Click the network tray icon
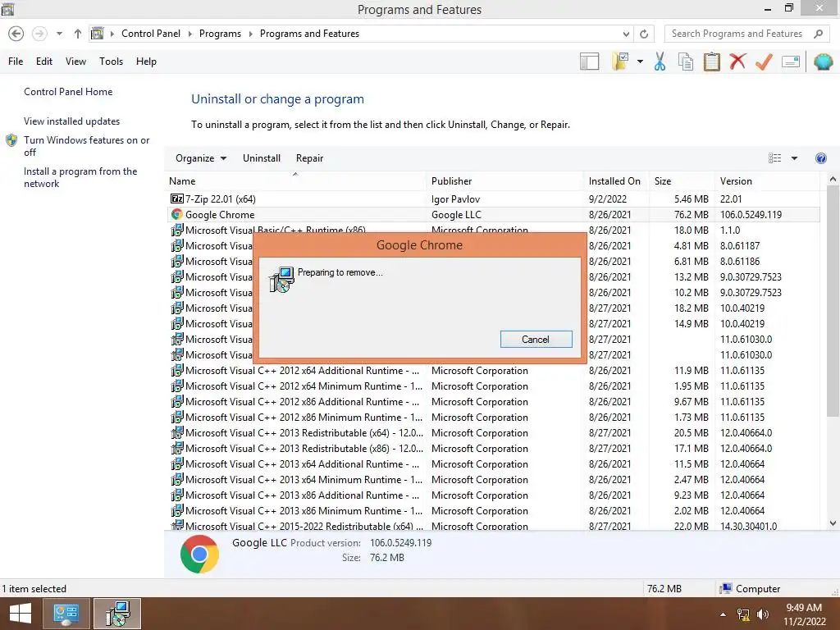 point(743,614)
